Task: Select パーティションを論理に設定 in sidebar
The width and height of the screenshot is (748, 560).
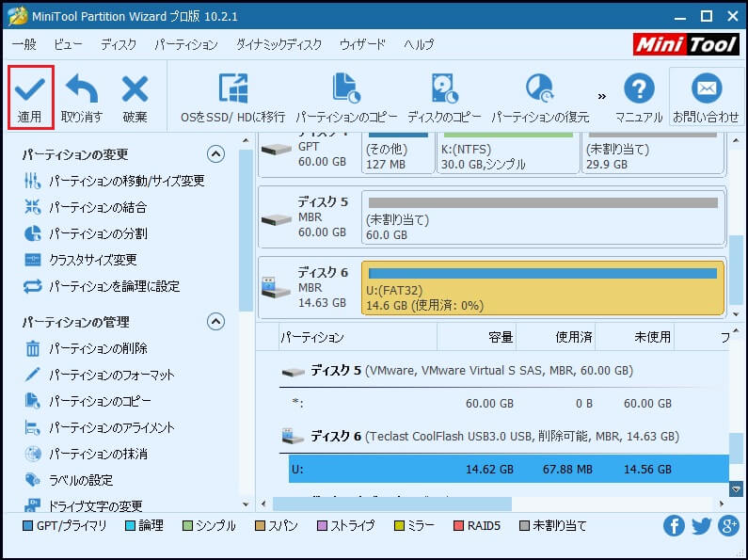Action: coord(102,286)
